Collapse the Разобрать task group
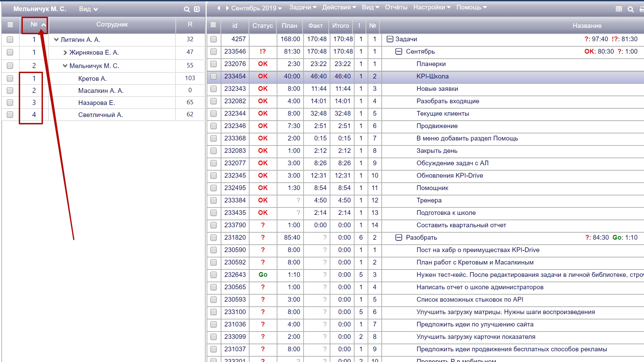This screenshot has width=644, height=362. 398,238
